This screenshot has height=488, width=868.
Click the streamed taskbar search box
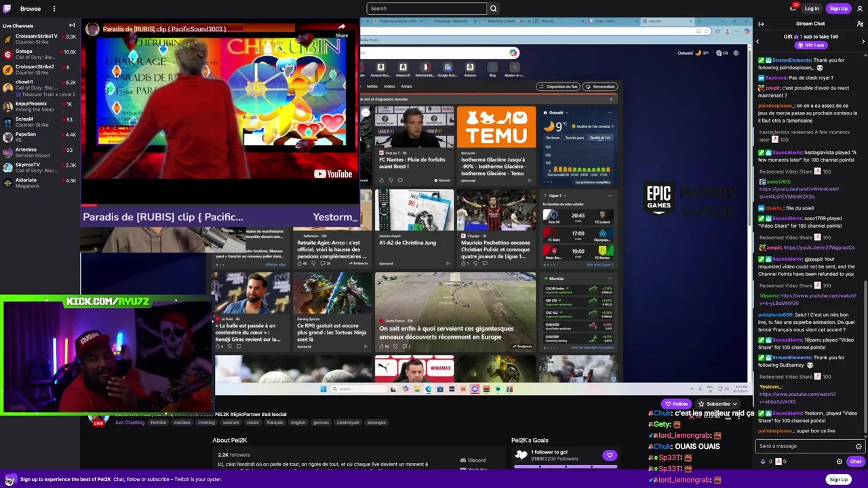tap(359, 389)
